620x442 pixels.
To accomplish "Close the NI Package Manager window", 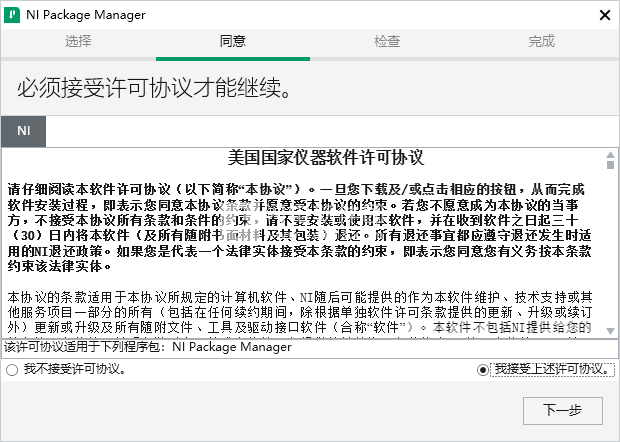I will [x=604, y=15].
